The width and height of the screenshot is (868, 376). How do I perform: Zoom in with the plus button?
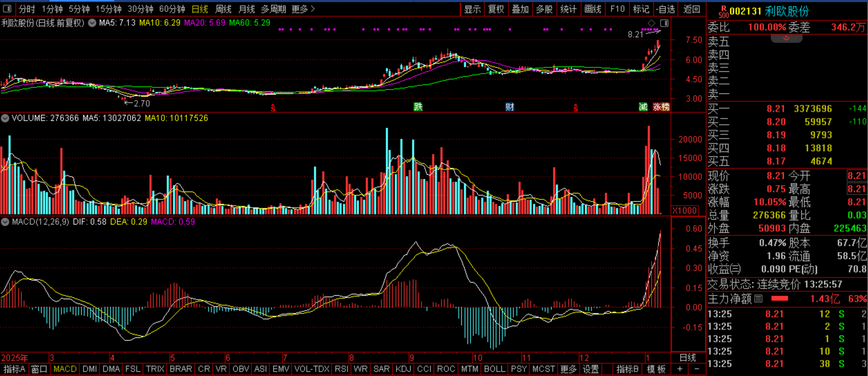click(680, 369)
